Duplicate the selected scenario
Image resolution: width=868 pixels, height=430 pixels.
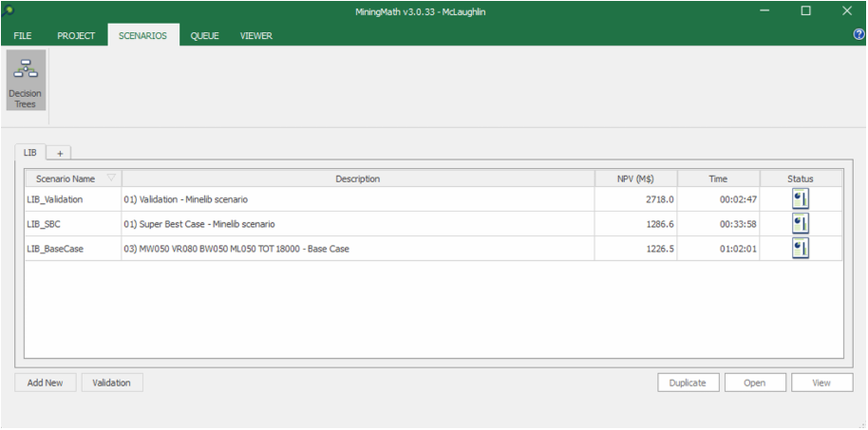(687, 383)
